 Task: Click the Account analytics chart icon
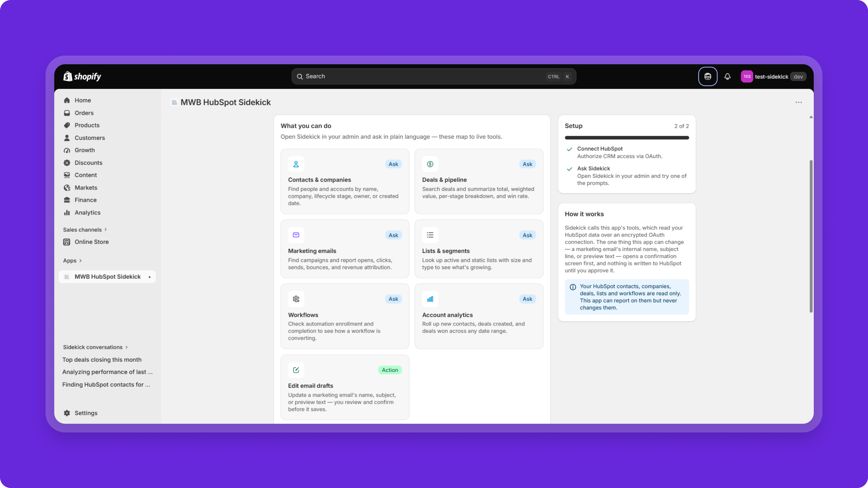(430, 299)
